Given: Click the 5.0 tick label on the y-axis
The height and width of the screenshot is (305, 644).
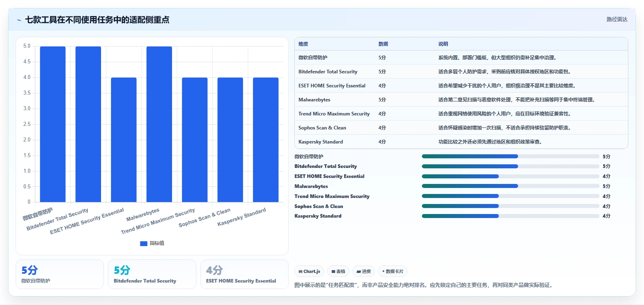Looking at the screenshot, I should 27,46.
